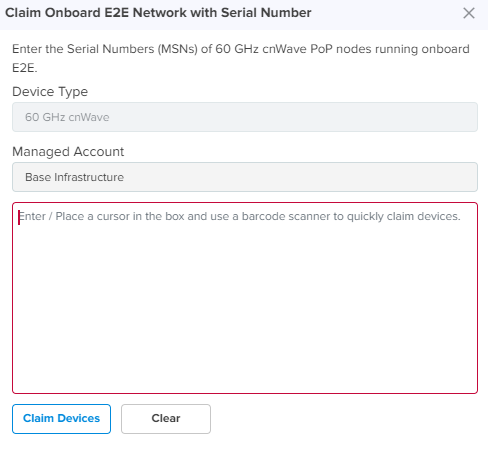The image size is (488, 459).
Task: Click 'quickly claim devices' placeholder words
Action: [x=404, y=216]
